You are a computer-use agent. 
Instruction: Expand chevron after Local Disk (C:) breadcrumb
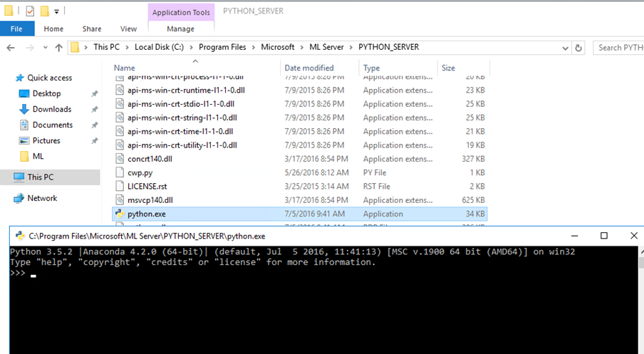click(191, 47)
